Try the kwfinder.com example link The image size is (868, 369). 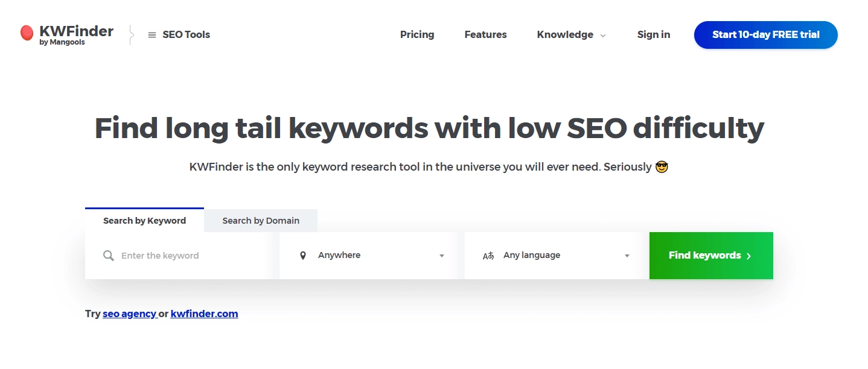pyautogui.click(x=204, y=314)
